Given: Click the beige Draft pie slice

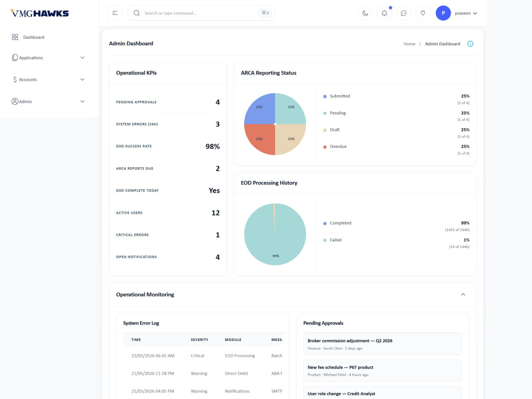Looking at the screenshot, I should click(288, 137).
